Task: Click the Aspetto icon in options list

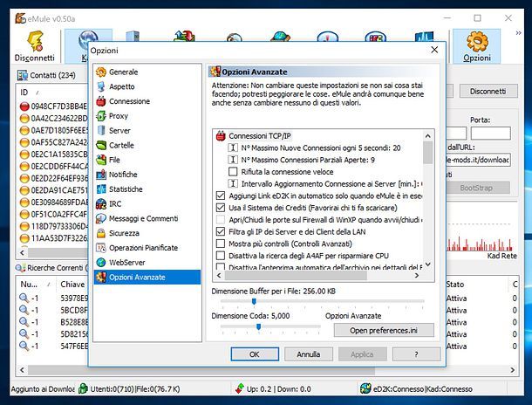Action: click(x=101, y=86)
